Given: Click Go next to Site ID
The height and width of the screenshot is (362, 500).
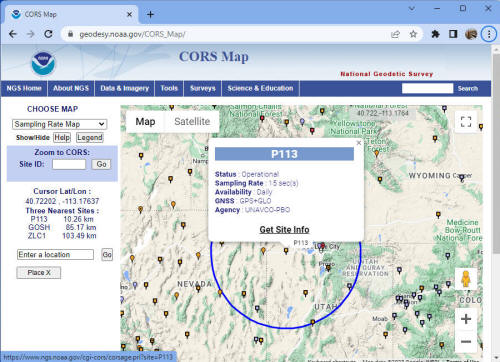Looking at the screenshot, I should 101,164.
